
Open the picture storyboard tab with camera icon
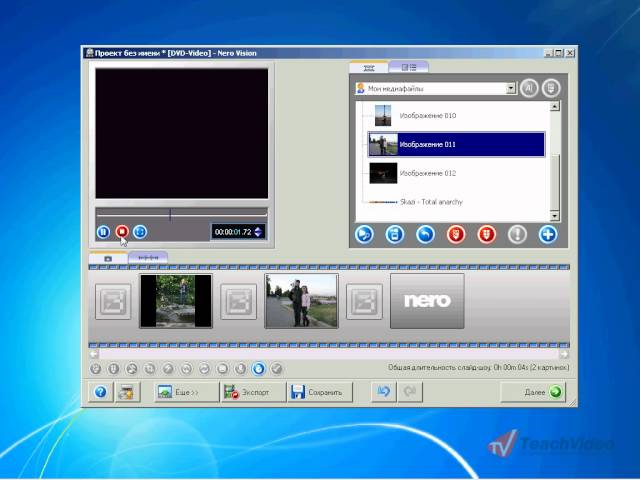(x=108, y=258)
